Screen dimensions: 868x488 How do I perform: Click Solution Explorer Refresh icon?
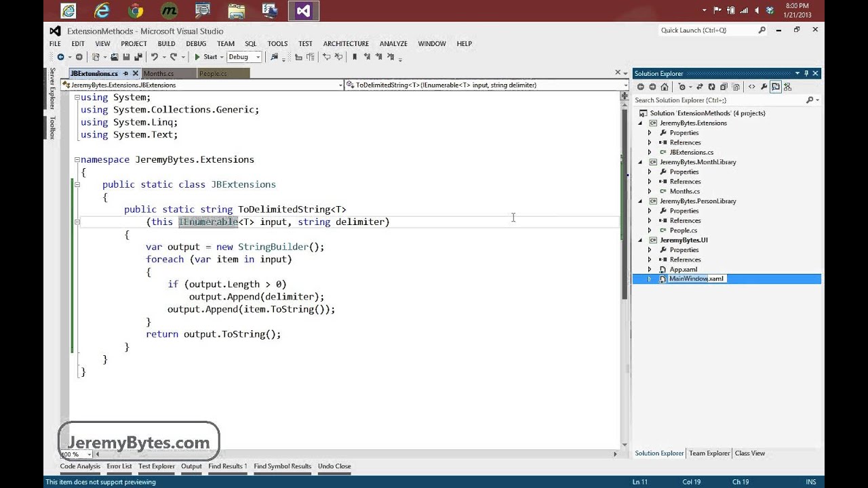coord(711,87)
